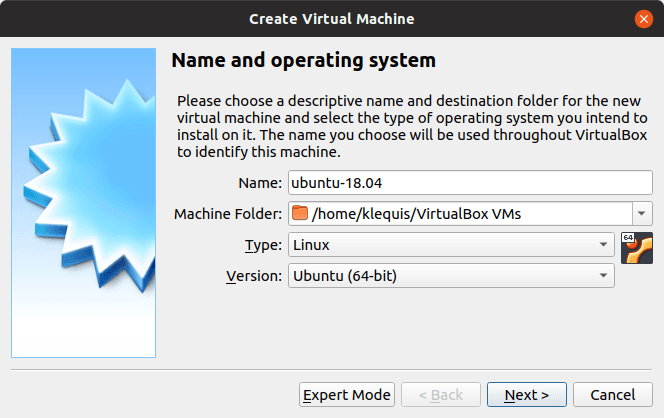Click the 'Create Virtual Machine' title text
The width and height of the screenshot is (664, 418).
click(x=332, y=19)
